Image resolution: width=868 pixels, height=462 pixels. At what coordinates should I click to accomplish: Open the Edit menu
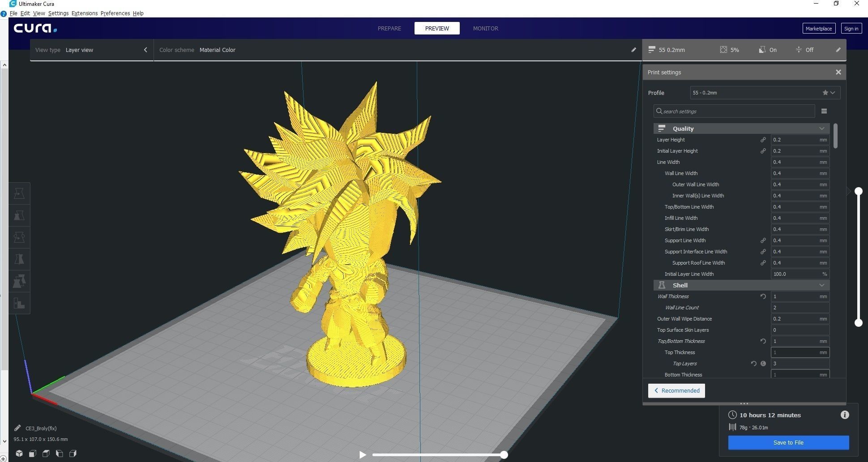click(x=25, y=13)
